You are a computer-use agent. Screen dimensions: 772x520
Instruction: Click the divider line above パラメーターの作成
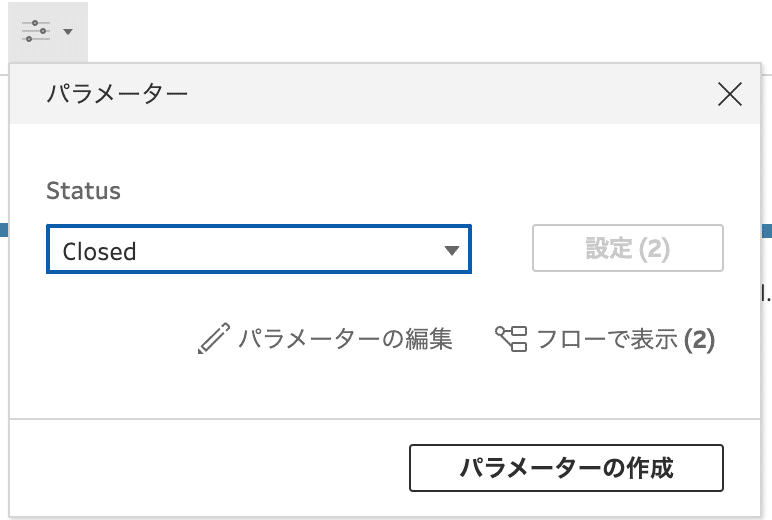click(385, 419)
